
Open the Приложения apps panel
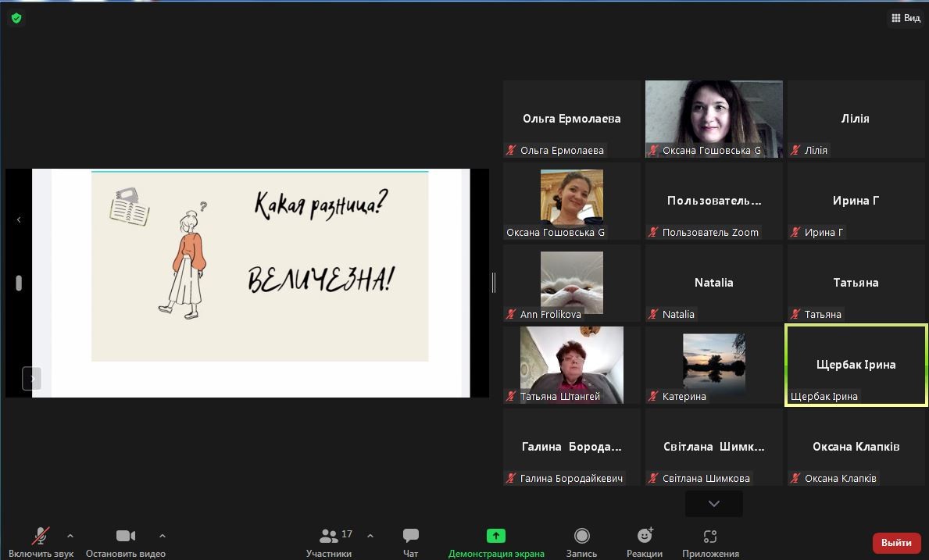[x=709, y=542]
